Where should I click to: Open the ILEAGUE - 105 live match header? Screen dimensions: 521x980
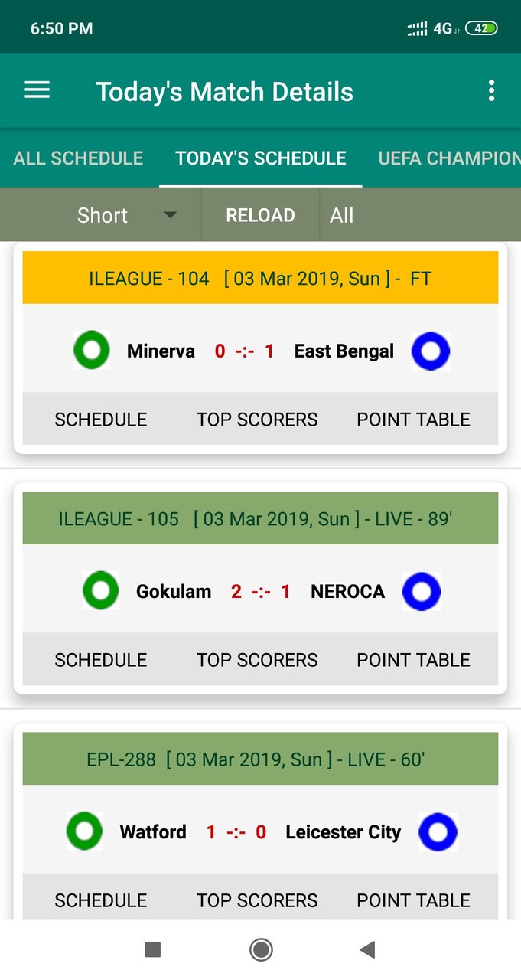[x=260, y=518]
